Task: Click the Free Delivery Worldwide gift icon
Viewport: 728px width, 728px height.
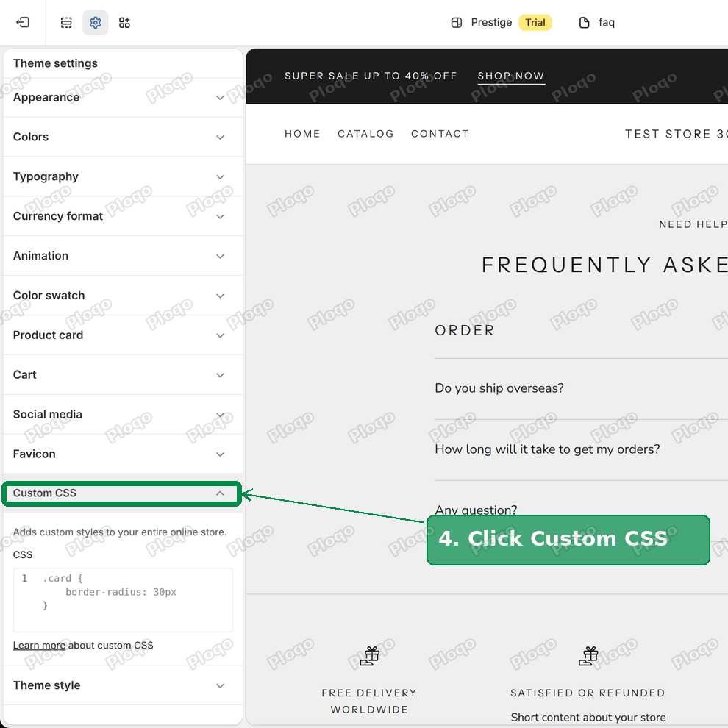Action: 370,656
